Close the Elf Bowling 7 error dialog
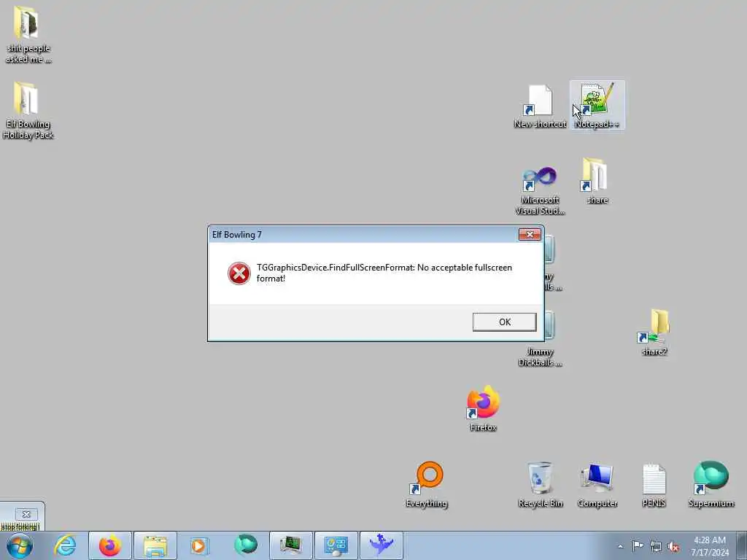Viewport: 747px width, 560px height. tap(530, 234)
